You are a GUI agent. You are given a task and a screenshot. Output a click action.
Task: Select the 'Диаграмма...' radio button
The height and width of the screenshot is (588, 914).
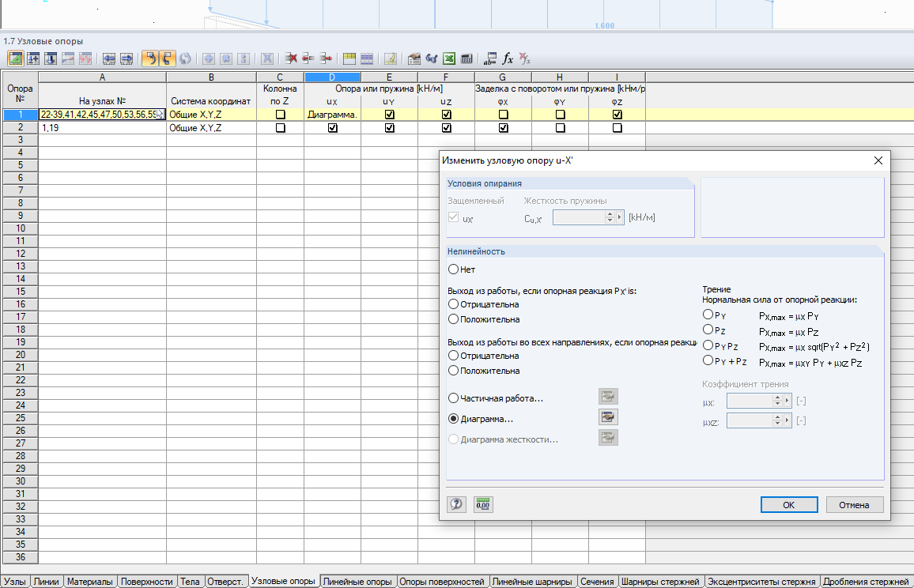click(x=453, y=418)
